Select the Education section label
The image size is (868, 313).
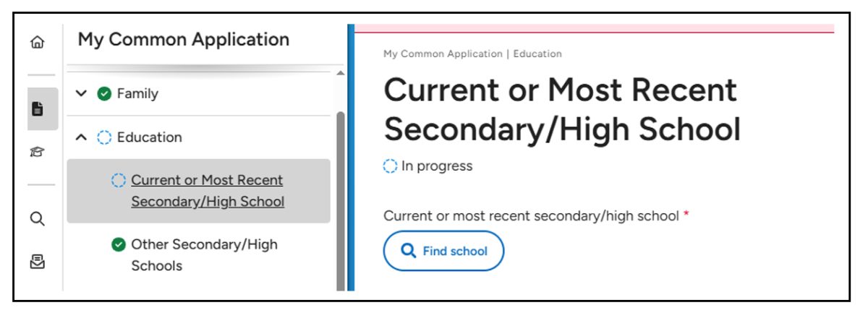[x=149, y=137]
